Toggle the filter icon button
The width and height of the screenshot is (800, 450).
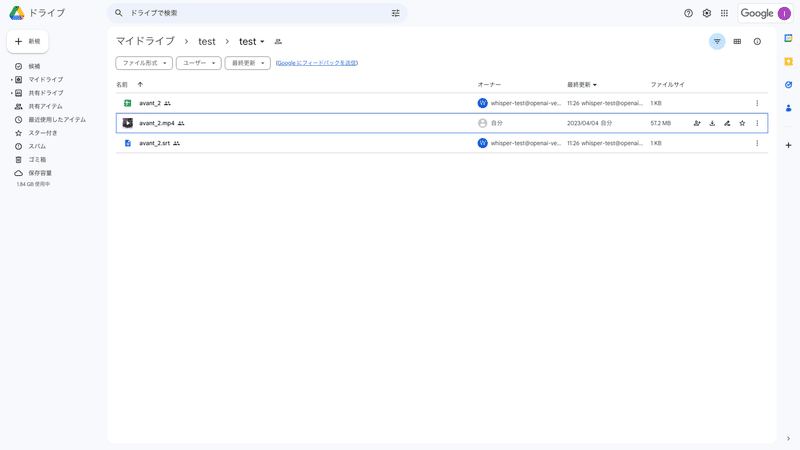tap(717, 41)
